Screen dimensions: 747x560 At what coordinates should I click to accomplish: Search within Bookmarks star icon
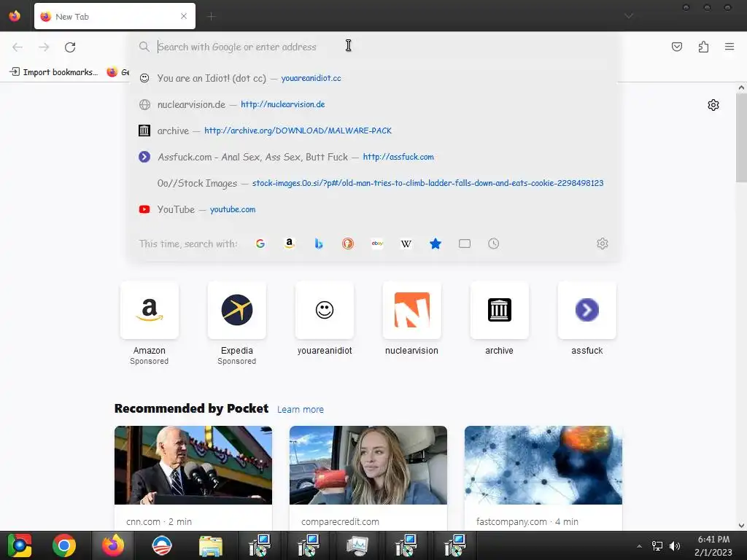point(436,244)
